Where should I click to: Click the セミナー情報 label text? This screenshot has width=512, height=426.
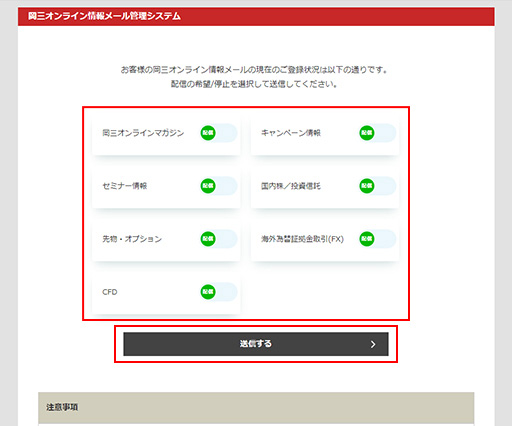point(125,186)
